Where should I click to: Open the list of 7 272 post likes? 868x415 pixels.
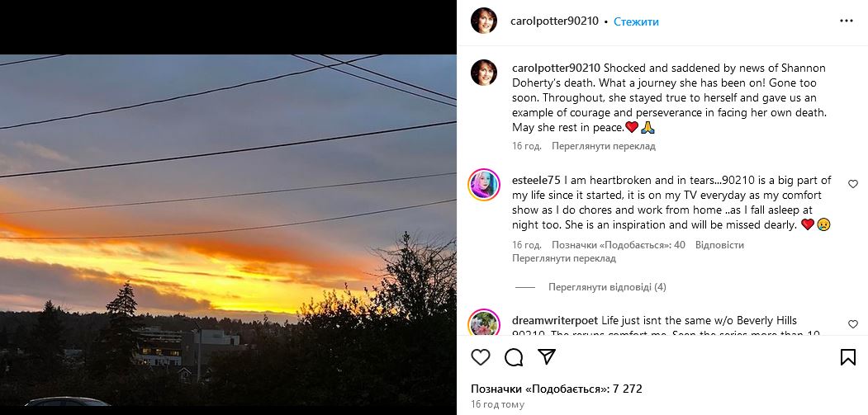click(x=557, y=389)
